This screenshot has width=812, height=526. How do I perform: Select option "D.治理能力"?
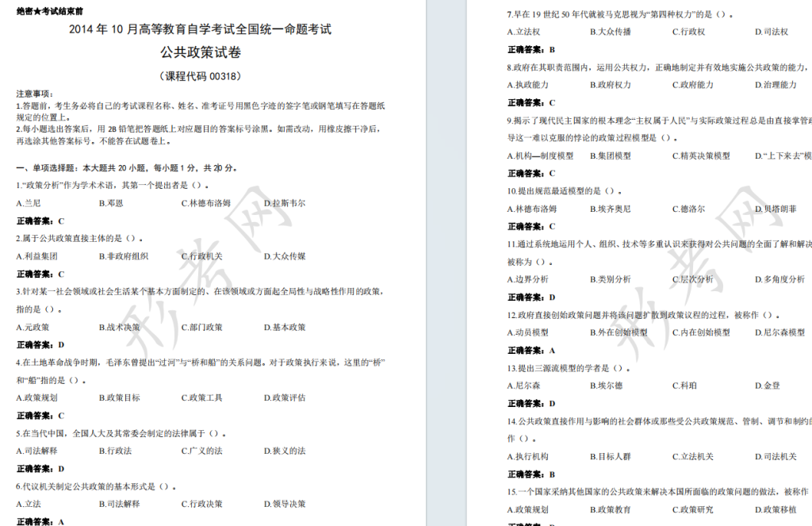[776, 84]
